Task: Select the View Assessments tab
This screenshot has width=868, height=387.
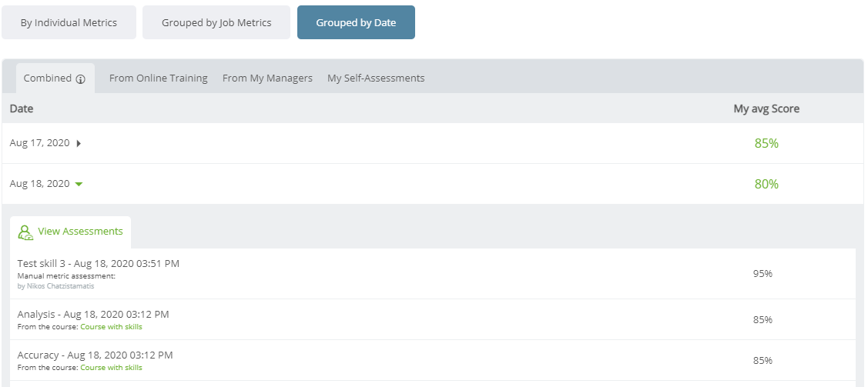Action: 70,232
